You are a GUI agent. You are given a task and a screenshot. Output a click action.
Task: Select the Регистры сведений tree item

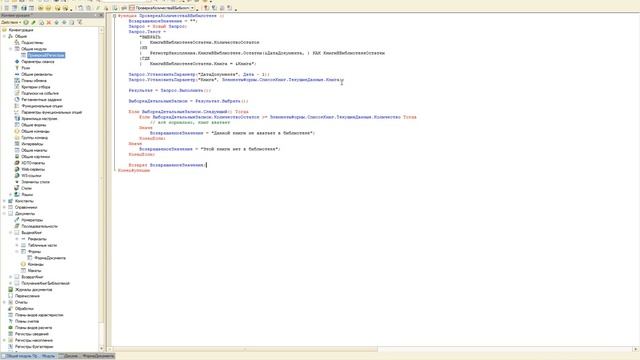[31, 334]
